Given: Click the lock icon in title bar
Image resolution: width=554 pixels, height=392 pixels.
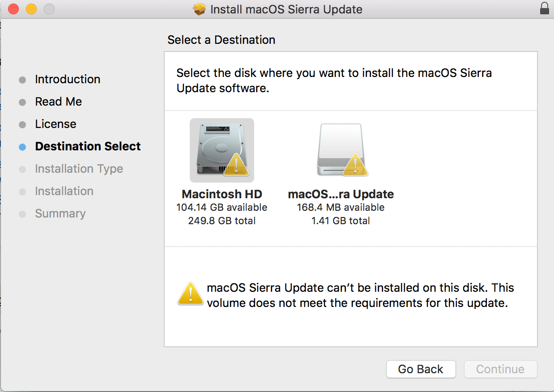Looking at the screenshot, I should pyautogui.click(x=544, y=9).
